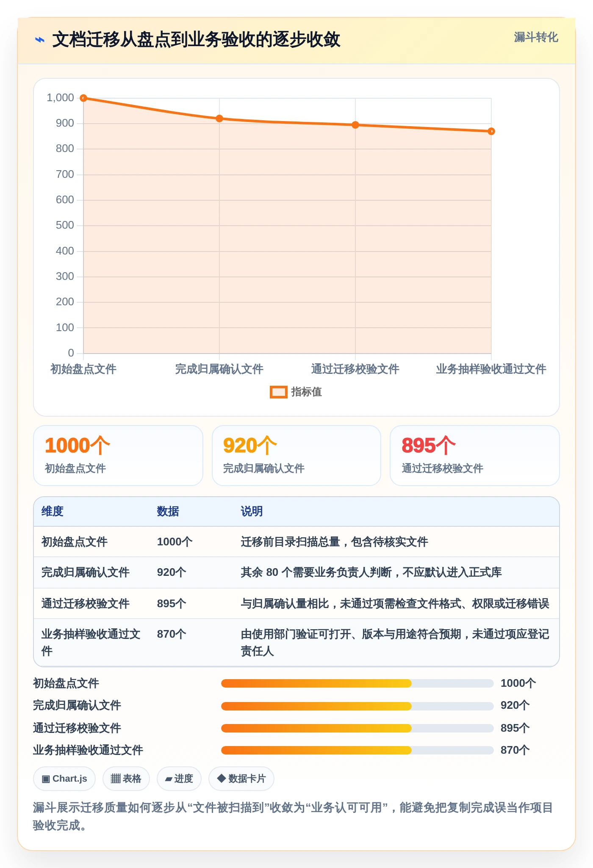
Task: Click the footer paragraph starting with 漏斗展示迁移质量
Action: tap(293, 816)
